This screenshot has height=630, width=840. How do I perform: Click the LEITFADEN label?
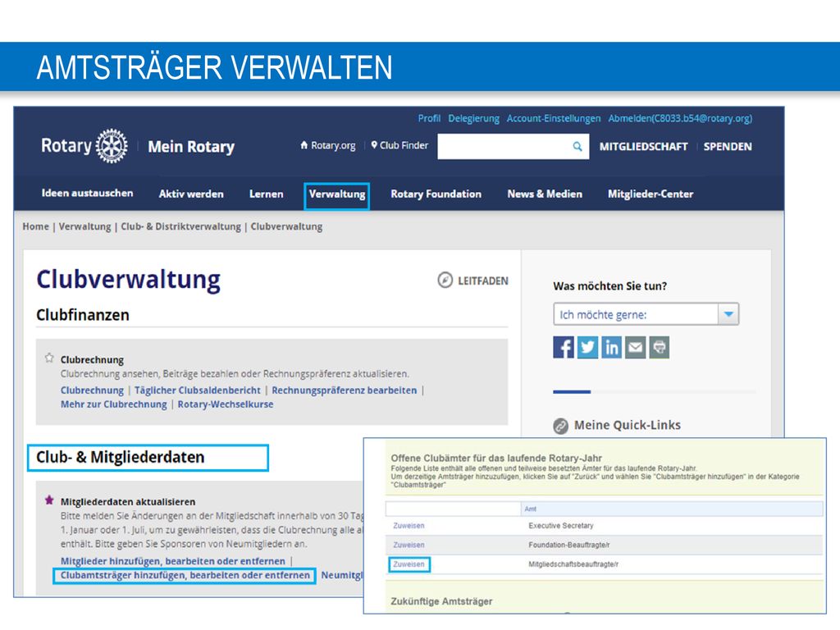(482, 281)
